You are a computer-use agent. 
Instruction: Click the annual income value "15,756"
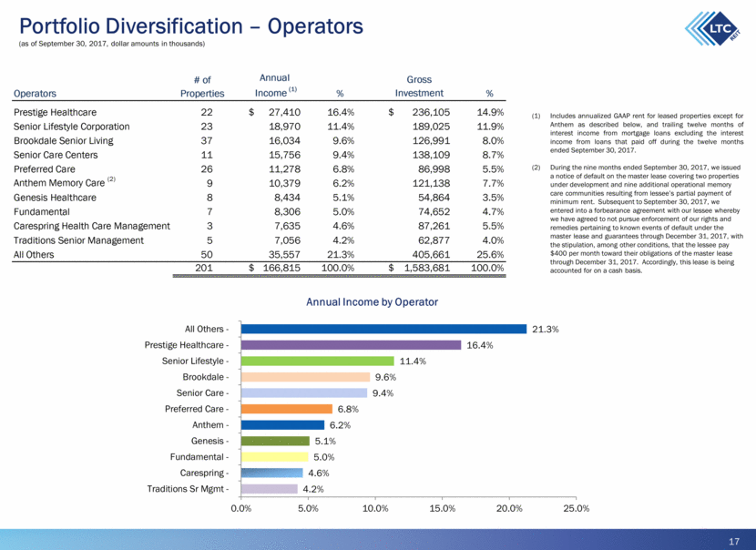point(284,155)
